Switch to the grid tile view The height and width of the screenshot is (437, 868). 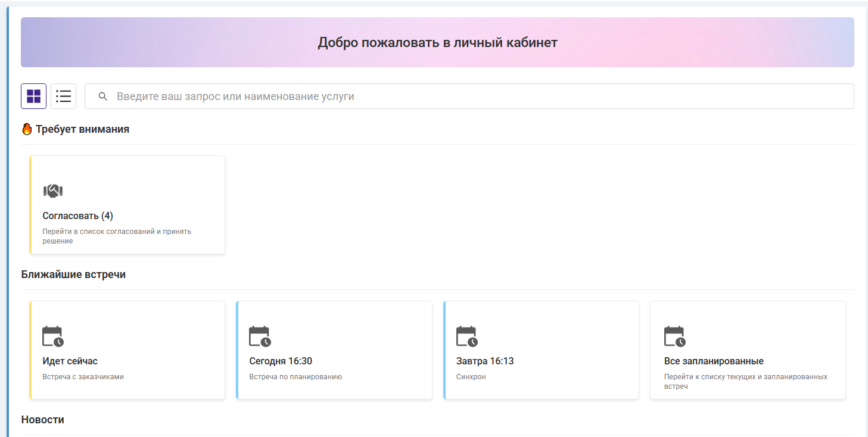(33, 96)
